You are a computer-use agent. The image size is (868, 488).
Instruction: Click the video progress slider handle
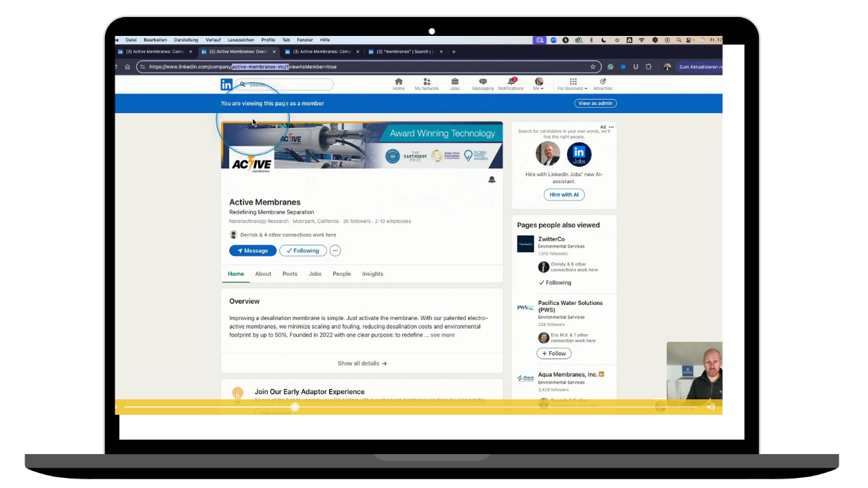click(x=295, y=407)
